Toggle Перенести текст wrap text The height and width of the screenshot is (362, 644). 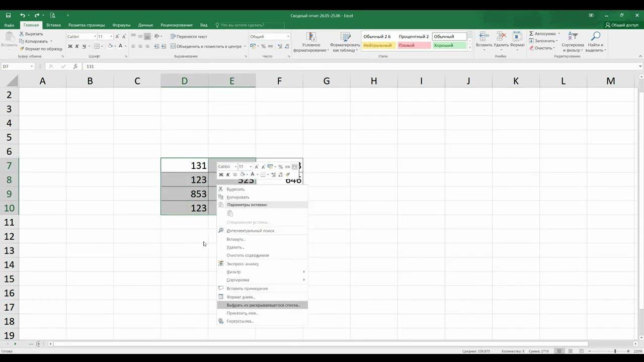[189, 37]
